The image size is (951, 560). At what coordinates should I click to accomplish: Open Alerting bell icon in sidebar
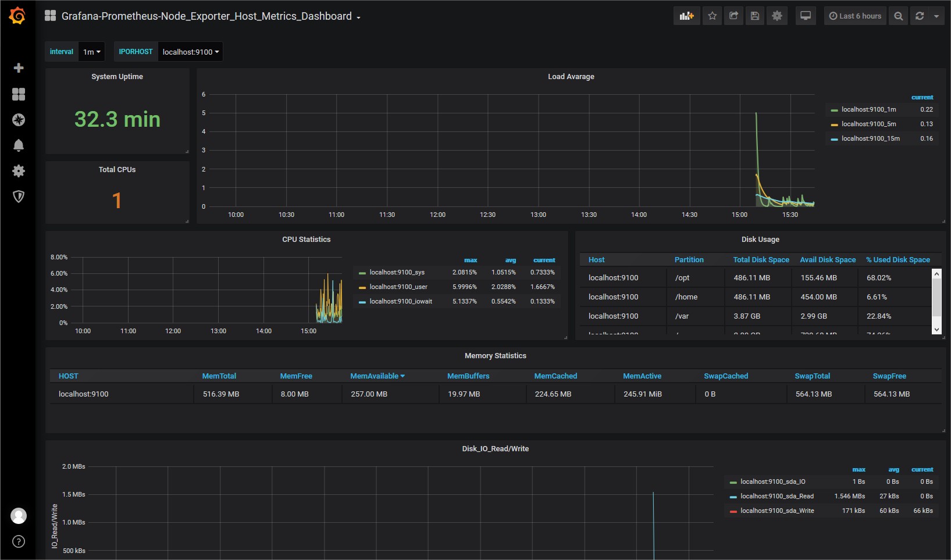19,145
